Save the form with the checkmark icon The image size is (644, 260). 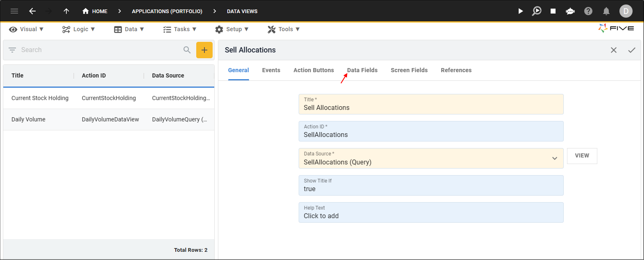click(632, 50)
